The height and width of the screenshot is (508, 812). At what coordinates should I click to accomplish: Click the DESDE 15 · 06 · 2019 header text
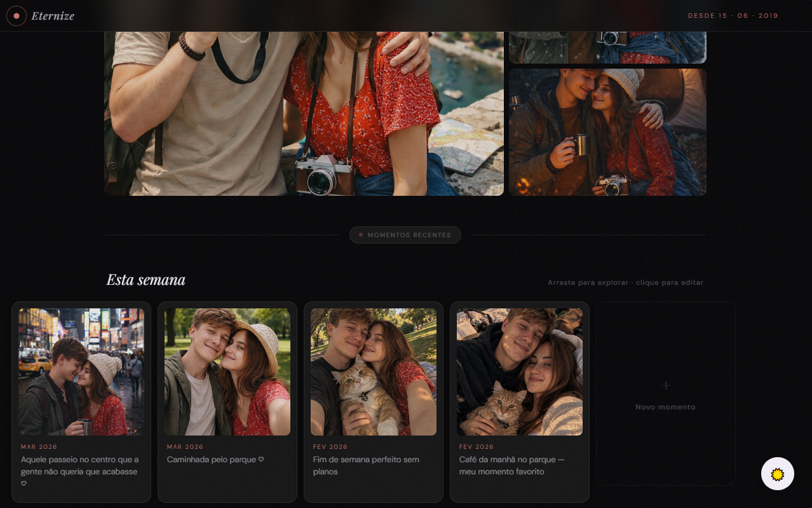pyautogui.click(x=732, y=17)
